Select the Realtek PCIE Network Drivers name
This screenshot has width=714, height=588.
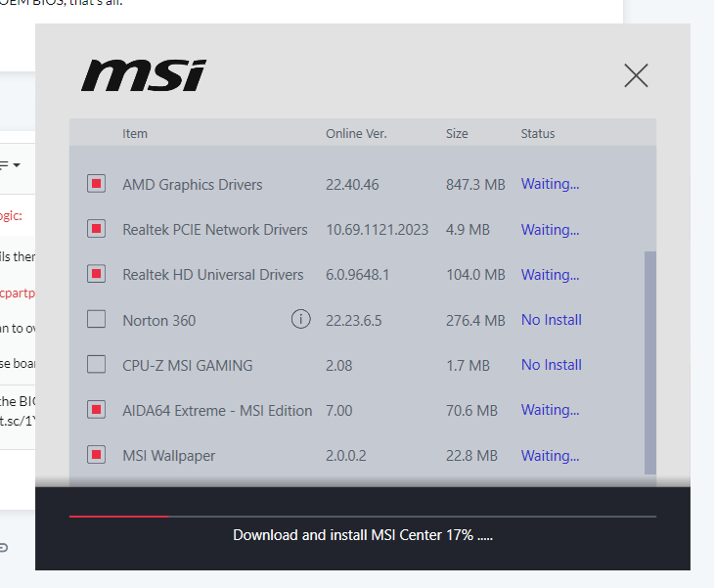click(215, 230)
